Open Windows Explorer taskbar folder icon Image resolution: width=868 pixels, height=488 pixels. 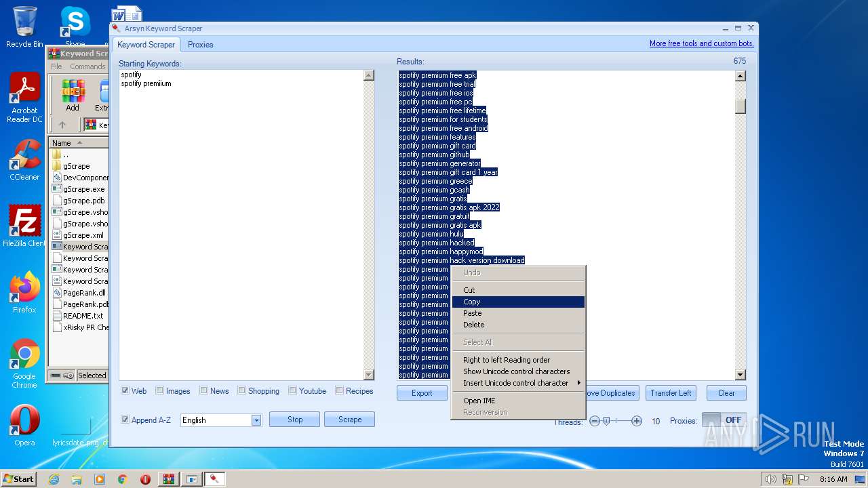click(x=77, y=479)
